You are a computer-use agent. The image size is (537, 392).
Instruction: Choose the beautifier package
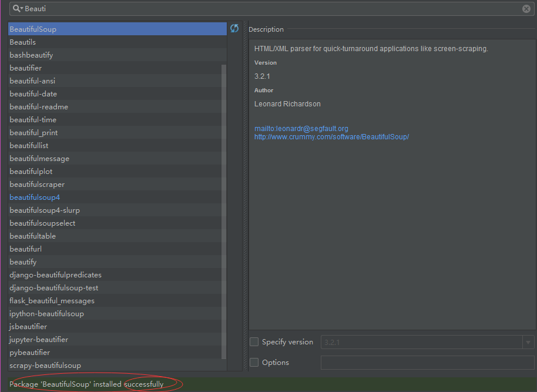[115, 68]
